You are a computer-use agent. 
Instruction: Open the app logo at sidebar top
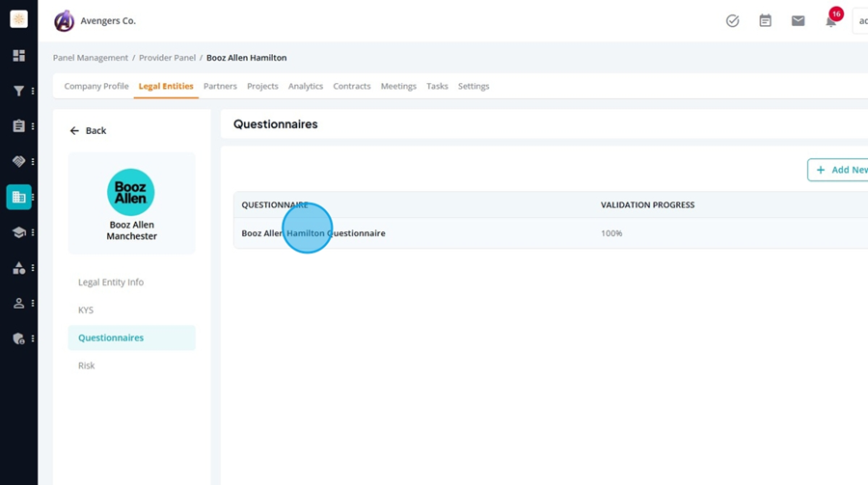[19, 19]
